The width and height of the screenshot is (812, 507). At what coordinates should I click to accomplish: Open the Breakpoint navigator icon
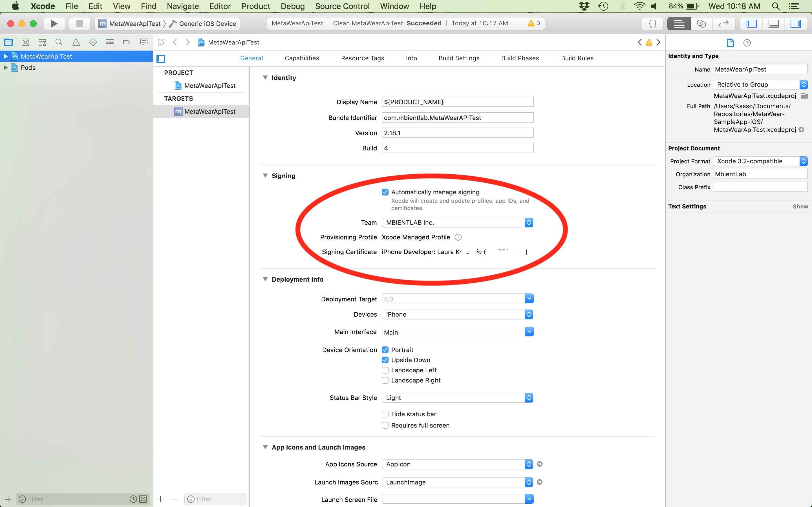tap(127, 42)
